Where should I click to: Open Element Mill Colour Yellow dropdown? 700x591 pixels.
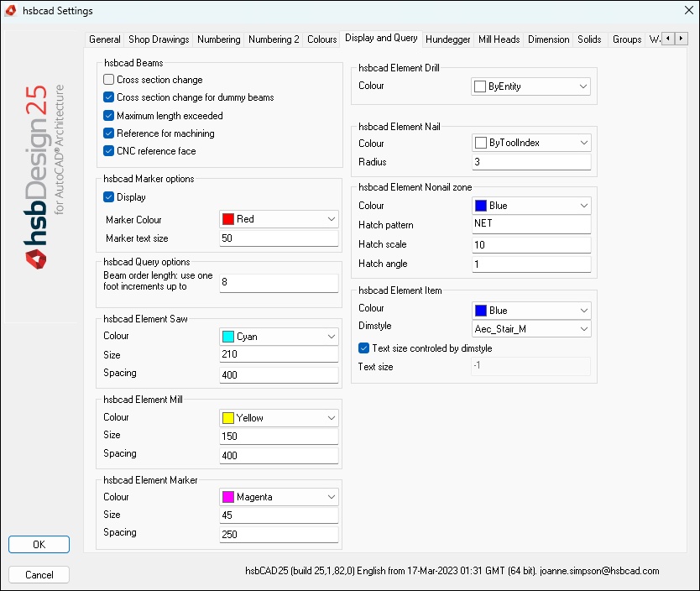[279, 418]
